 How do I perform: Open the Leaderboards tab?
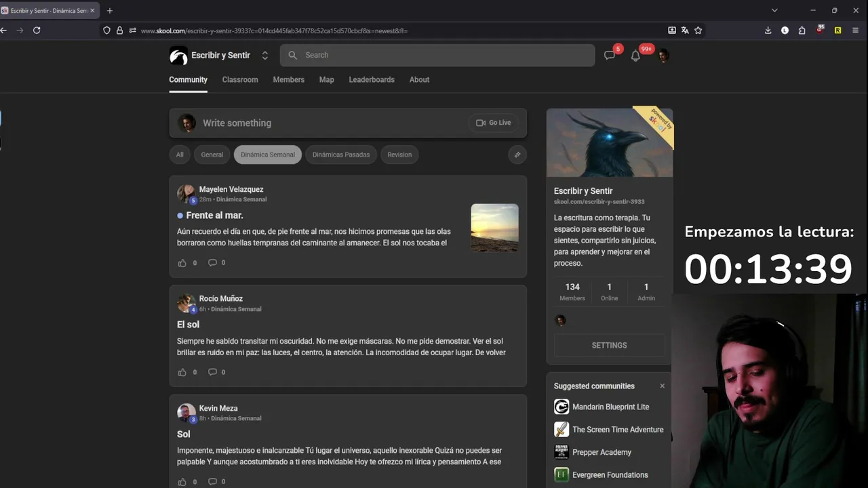tap(372, 80)
